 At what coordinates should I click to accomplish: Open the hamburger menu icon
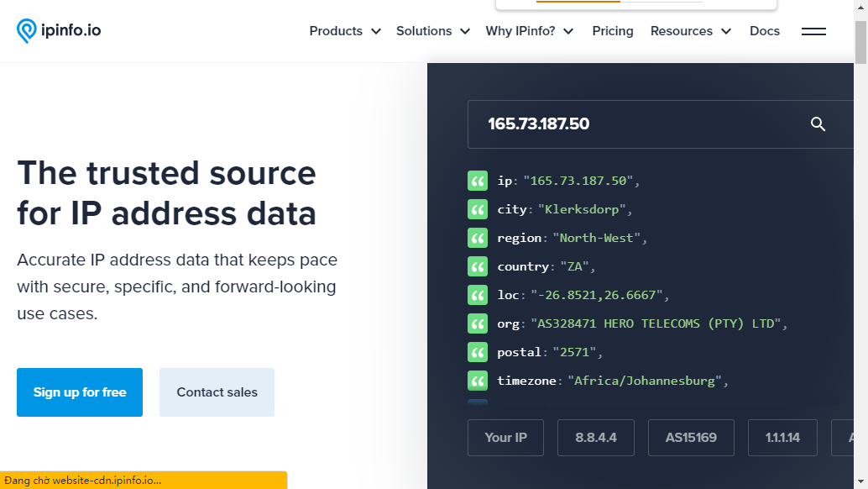point(813,31)
